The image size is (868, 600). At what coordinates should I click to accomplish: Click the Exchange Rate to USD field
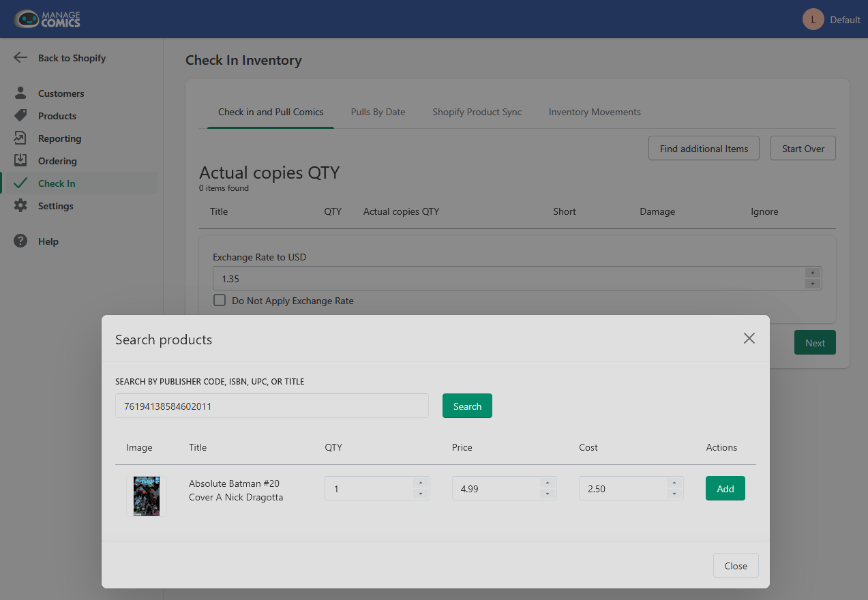(517, 278)
